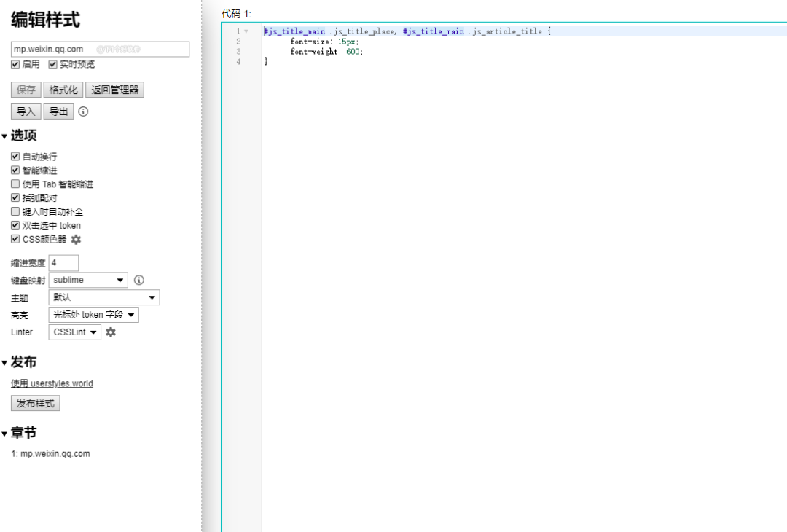Screen dimensions: 787x532
Task: Disable the 智能缩进 option
Action: click(x=15, y=170)
